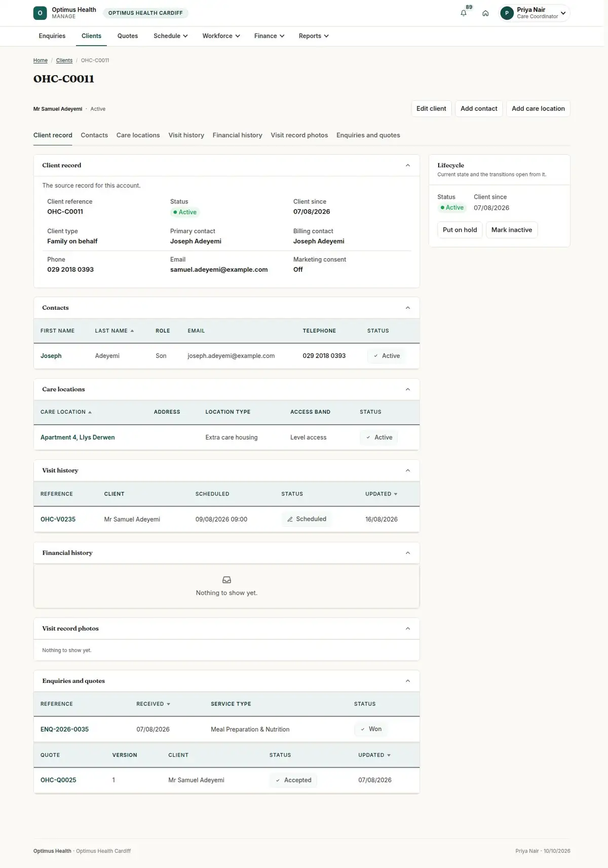
Task: Switch to the Financial history tab
Action: tap(238, 135)
